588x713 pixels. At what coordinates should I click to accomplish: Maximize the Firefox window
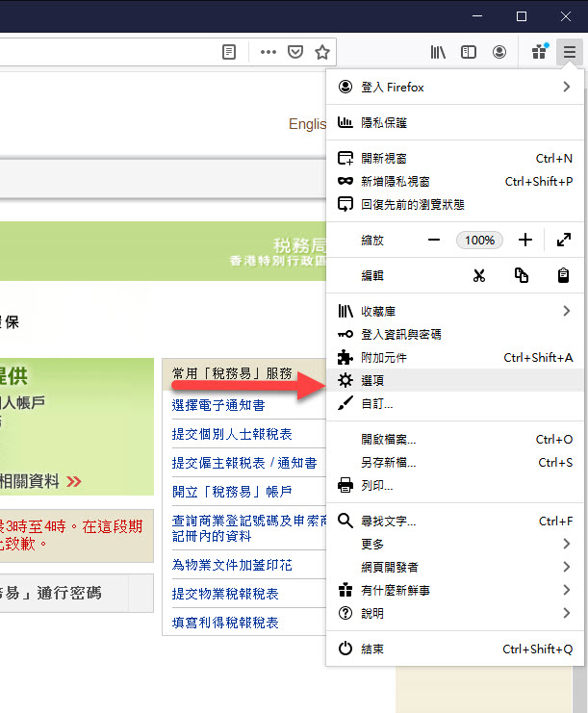point(522,16)
